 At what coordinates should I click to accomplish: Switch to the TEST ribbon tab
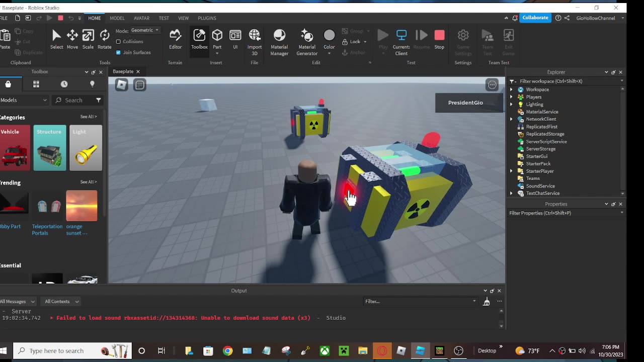click(x=164, y=18)
